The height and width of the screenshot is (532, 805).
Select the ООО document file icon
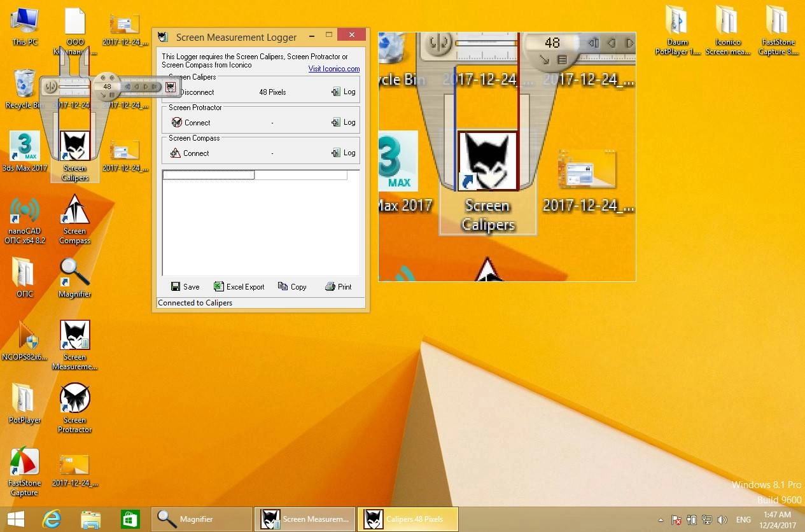point(74,31)
